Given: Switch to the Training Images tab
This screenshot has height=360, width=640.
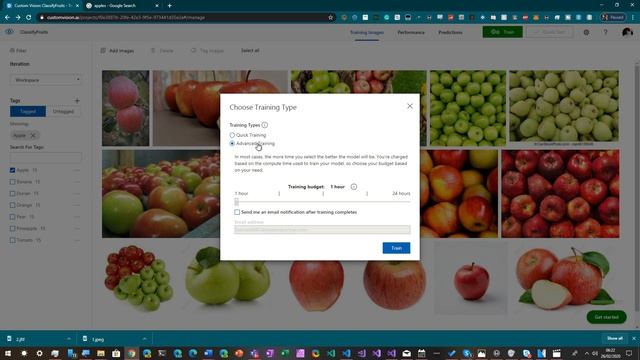Looking at the screenshot, I should click(x=367, y=32).
